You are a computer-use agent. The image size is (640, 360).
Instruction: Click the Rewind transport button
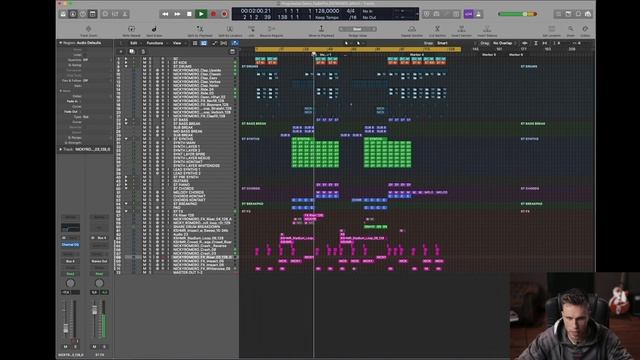(165, 14)
